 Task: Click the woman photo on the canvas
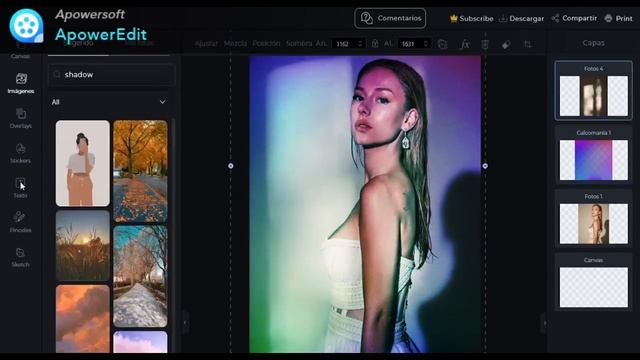point(365,204)
